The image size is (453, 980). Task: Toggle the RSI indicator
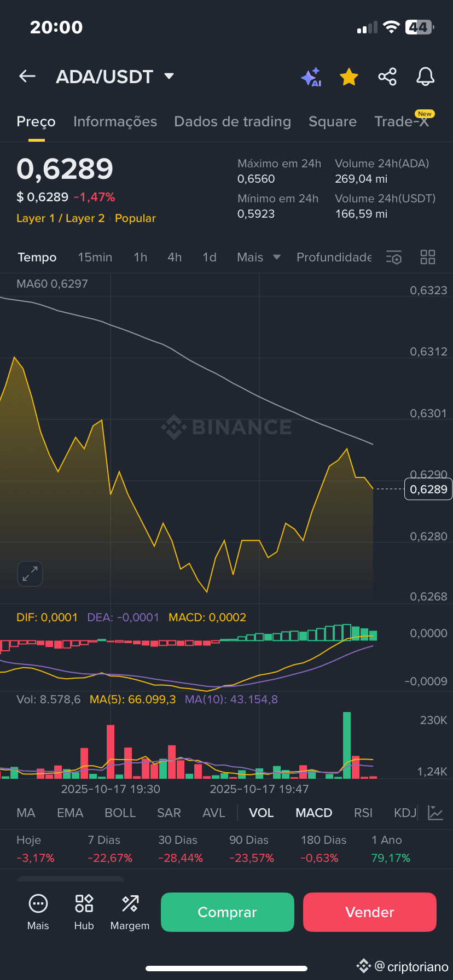(x=363, y=813)
